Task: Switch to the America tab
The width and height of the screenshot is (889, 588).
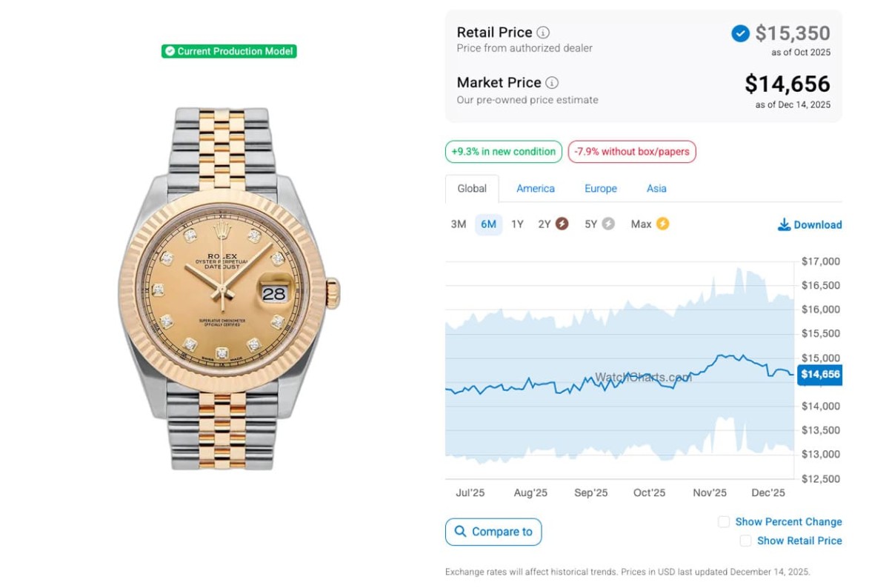Action: coord(536,189)
